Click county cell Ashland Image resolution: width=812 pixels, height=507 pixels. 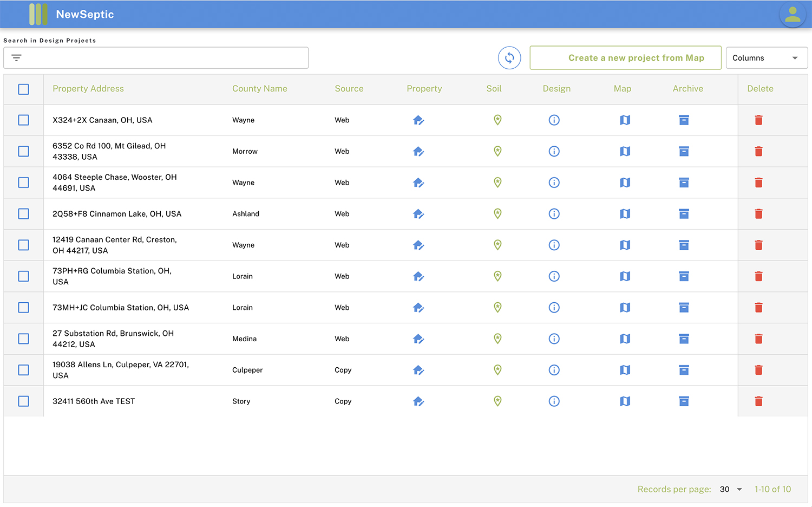pyautogui.click(x=246, y=214)
